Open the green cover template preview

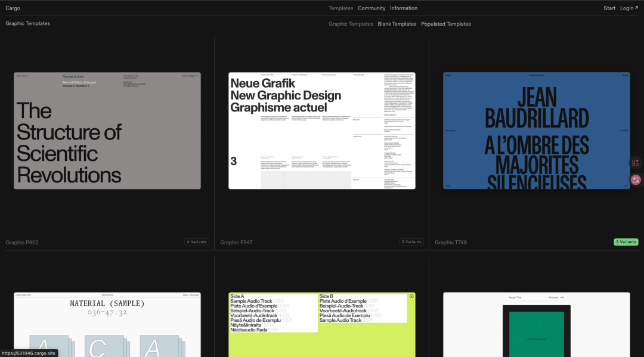(537, 325)
